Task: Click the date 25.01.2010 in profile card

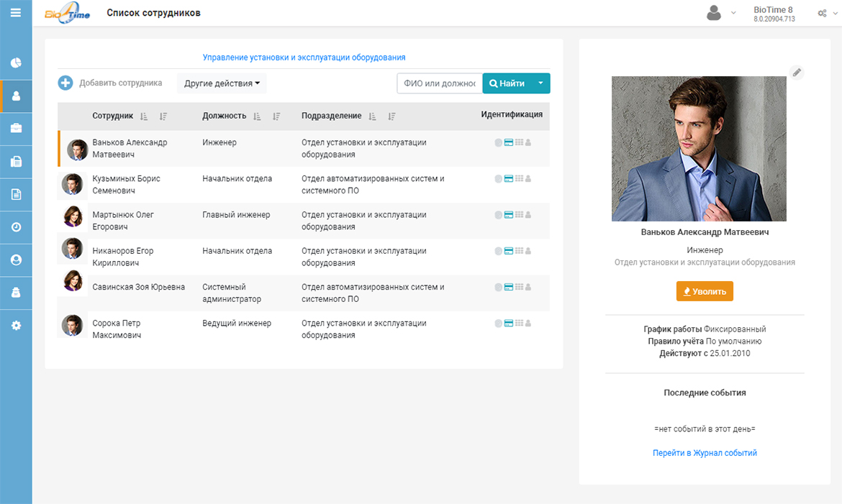Action: pos(730,353)
